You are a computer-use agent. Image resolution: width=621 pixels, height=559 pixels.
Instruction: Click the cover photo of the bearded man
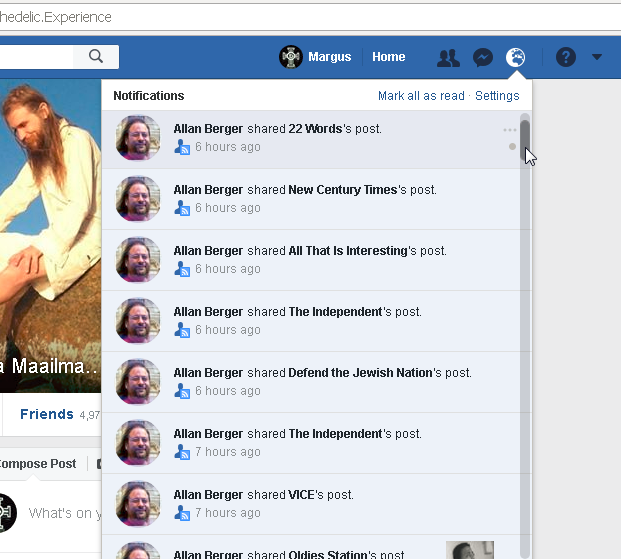click(50, 235)
